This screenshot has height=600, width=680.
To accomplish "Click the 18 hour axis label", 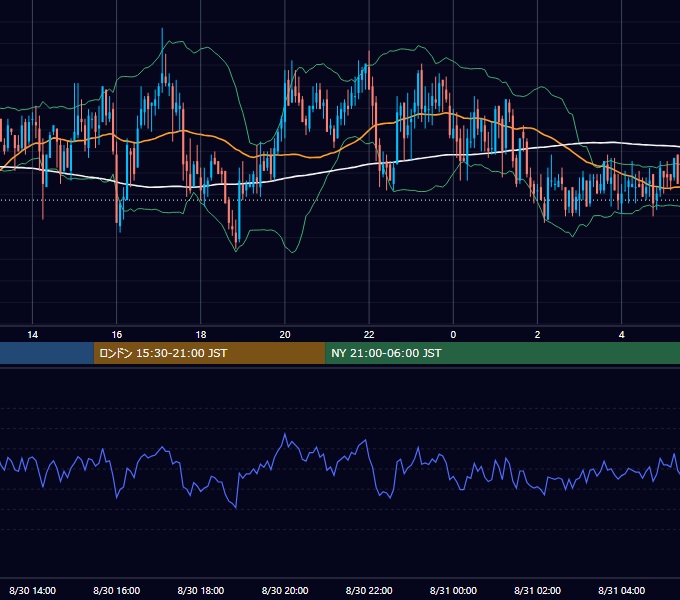I will [201, 335].
